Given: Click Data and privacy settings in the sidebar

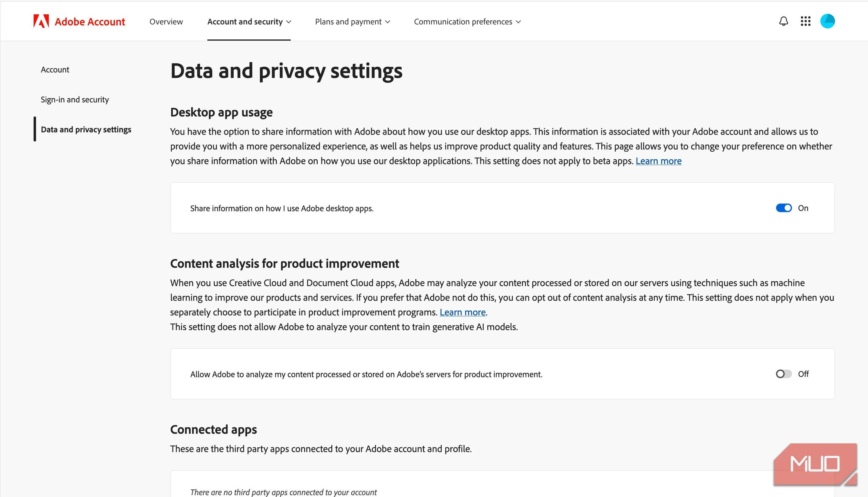Looking at the screenshot, I should click(86, 129).
